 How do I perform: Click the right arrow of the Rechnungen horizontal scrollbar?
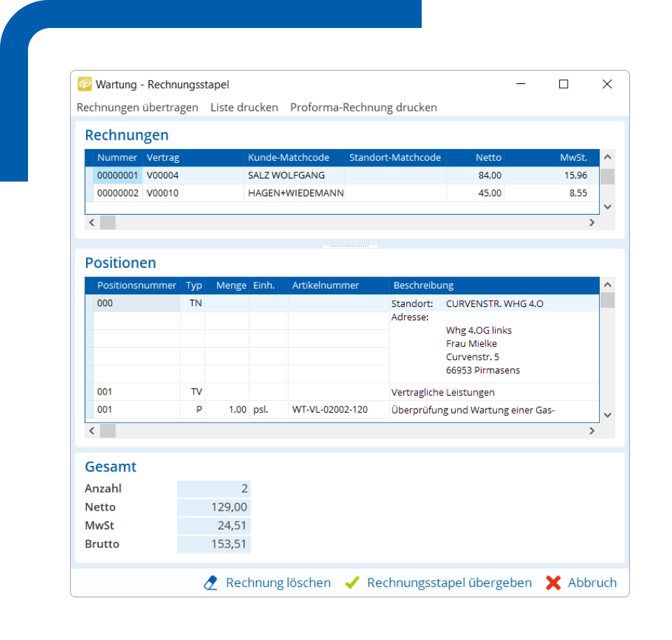591,222
